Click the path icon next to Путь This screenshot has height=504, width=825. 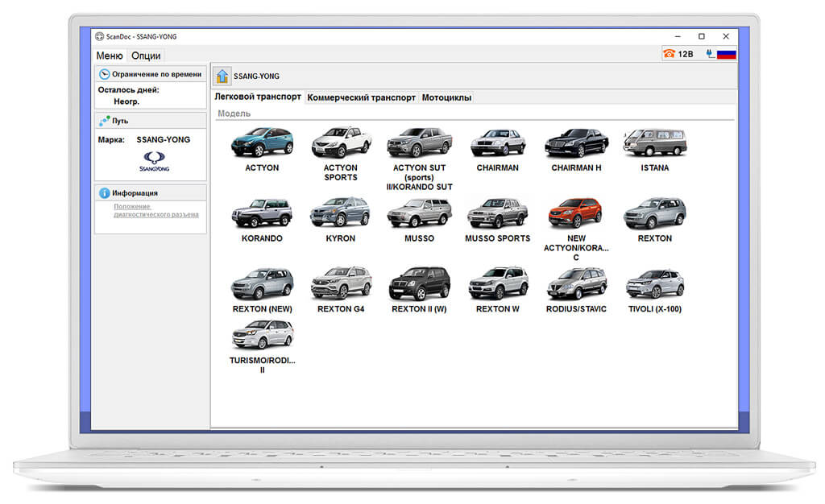coord(104,121)
